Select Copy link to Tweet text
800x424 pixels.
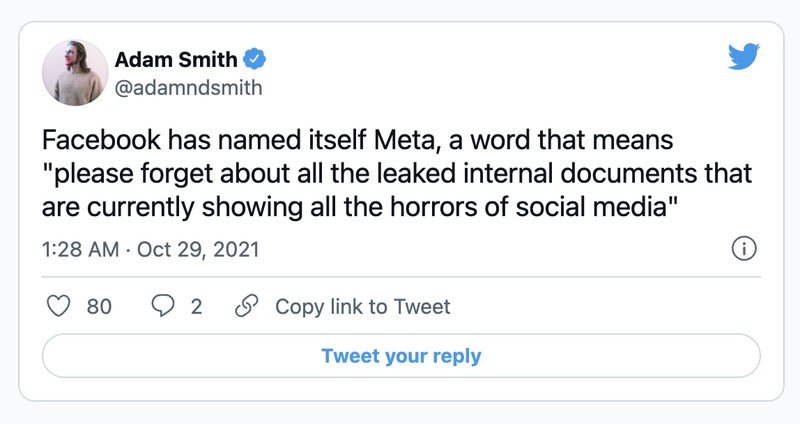[362, 307]
